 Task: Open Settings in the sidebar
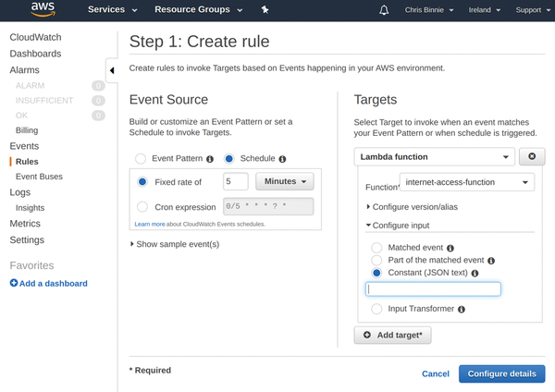click(x=27, y=239)
